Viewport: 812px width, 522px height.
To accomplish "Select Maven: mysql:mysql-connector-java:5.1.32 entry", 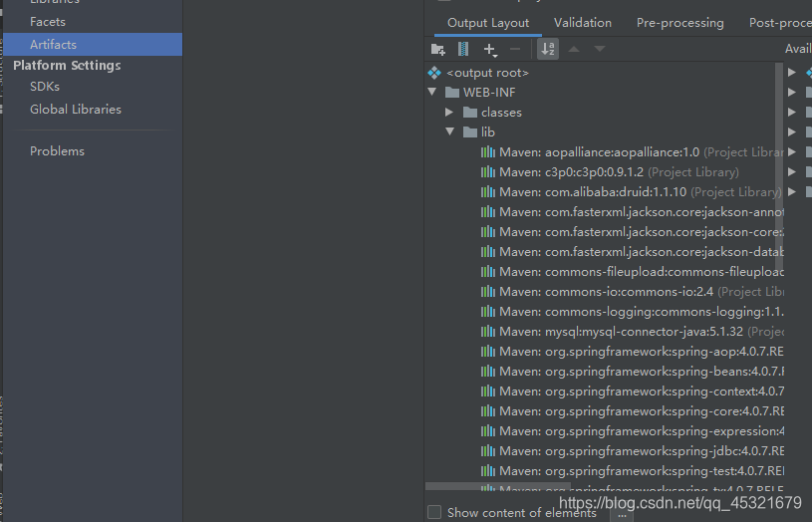I will coord(621,332).
